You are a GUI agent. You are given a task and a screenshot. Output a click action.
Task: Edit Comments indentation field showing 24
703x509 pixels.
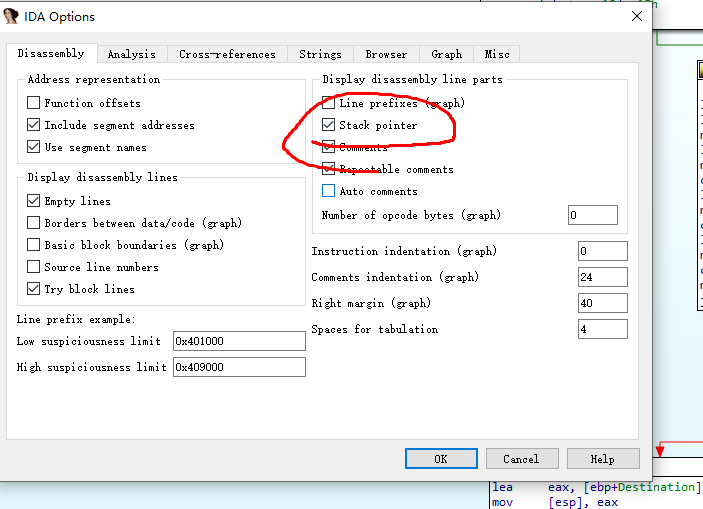click(603, 277)
